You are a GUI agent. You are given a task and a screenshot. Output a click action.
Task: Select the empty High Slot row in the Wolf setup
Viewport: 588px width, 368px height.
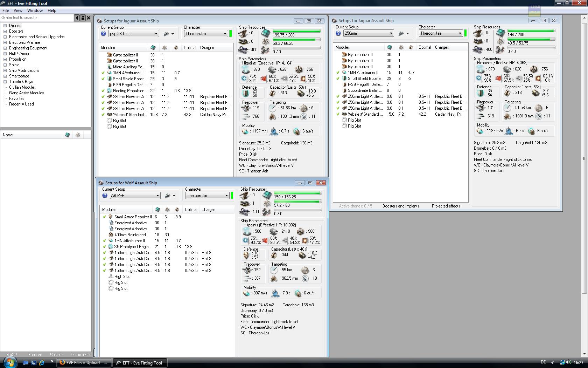pyautogui.click(x=122, y=277)
